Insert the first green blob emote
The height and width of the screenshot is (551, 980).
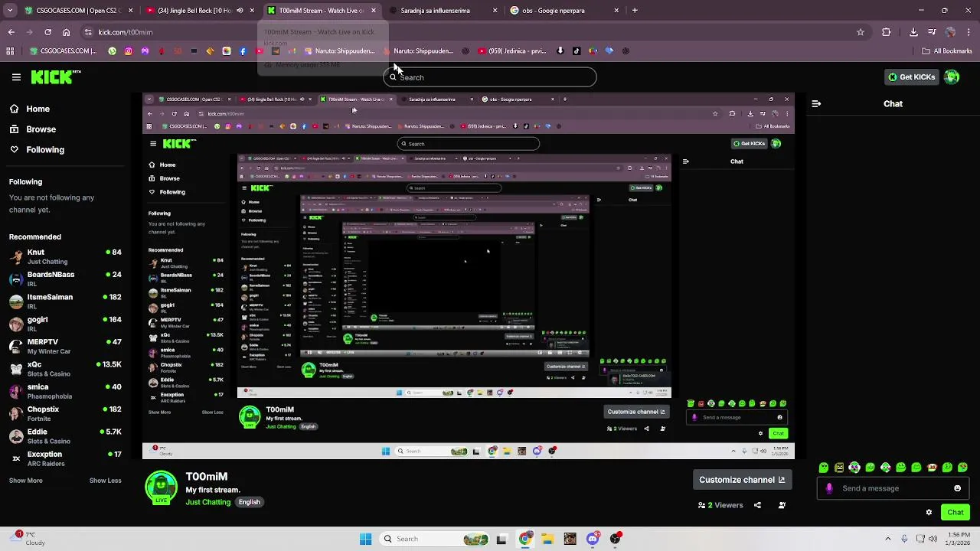[x=824, y=467]
